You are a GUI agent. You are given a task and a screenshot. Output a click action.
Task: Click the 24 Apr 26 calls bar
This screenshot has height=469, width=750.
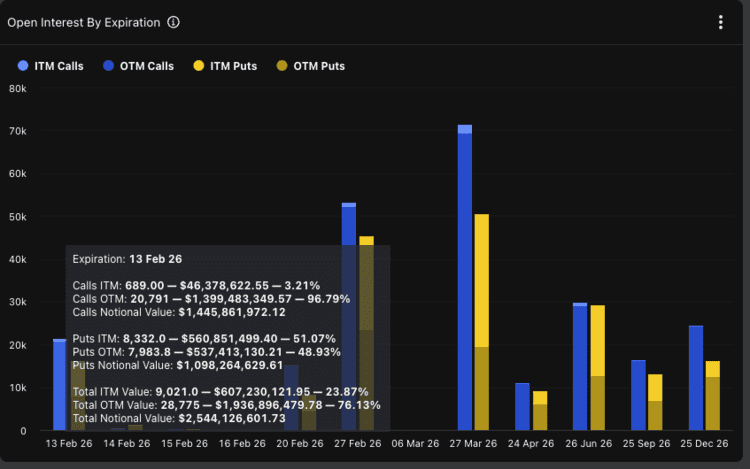(x=522, y=406)
